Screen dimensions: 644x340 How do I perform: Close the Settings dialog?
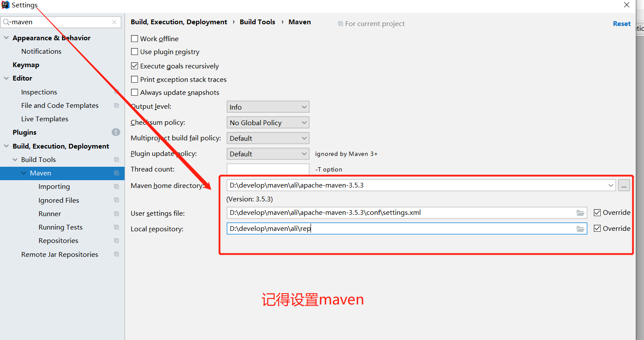pos(627,5)
